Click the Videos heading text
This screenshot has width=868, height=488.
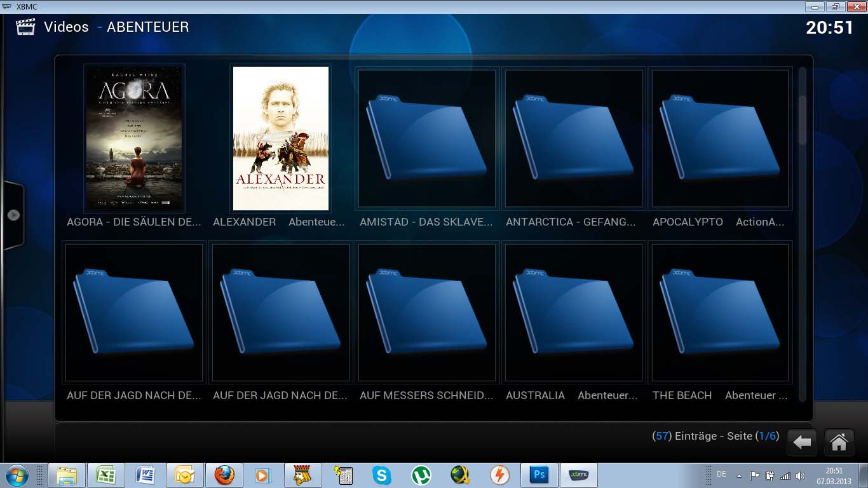[66, 27]
